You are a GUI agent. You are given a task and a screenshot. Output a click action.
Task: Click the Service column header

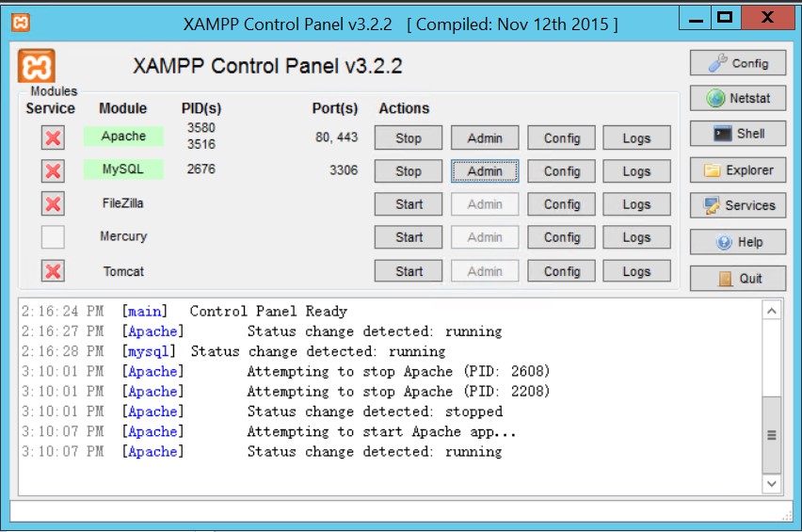(50, 108)
